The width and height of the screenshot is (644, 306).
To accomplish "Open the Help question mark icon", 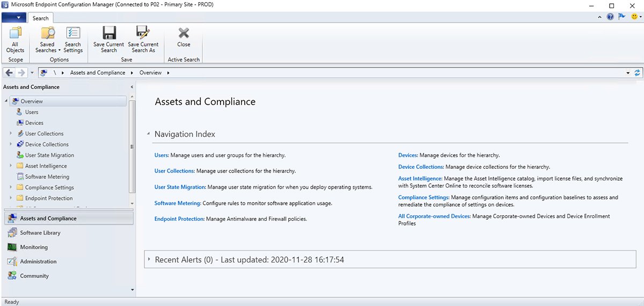I will 610,17.
